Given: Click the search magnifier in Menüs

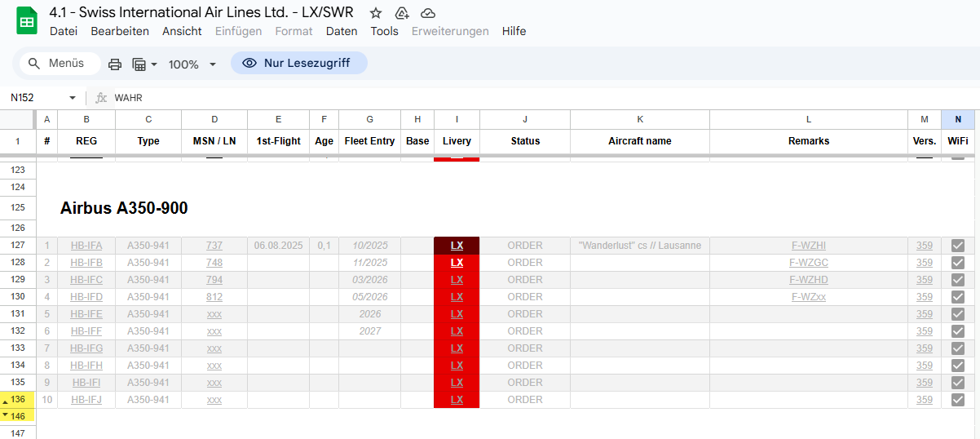Looking at the screenshot, I should coord(34,64).
